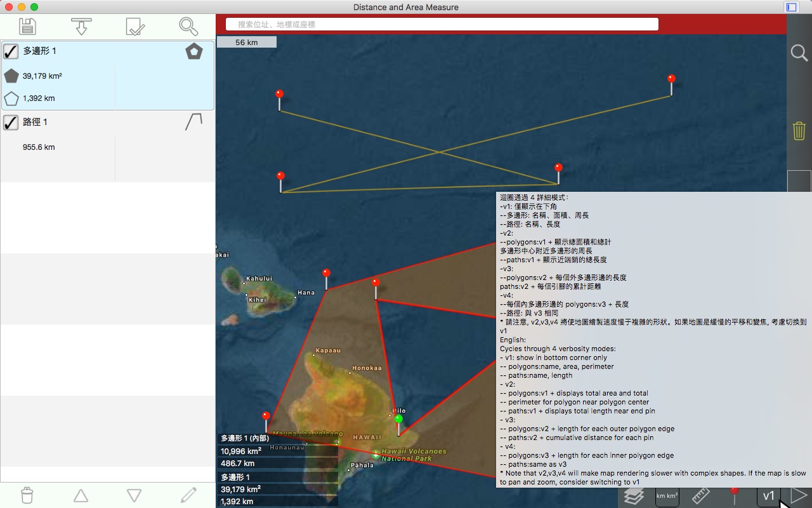Image resolution: width=812 pixels, height=508 pixels.
Task: Open the map layers stack icon
Action: [x=634, y=496]
